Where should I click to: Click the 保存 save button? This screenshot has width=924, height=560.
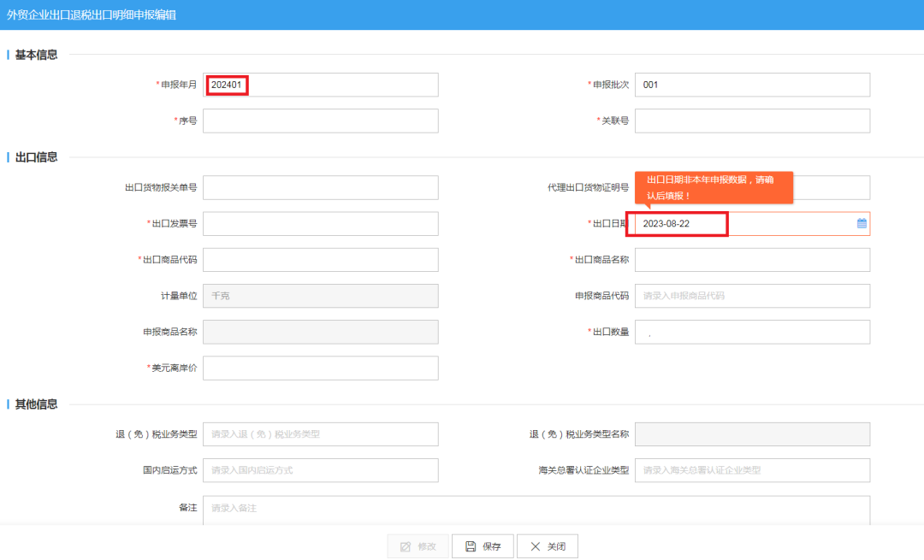483,546
